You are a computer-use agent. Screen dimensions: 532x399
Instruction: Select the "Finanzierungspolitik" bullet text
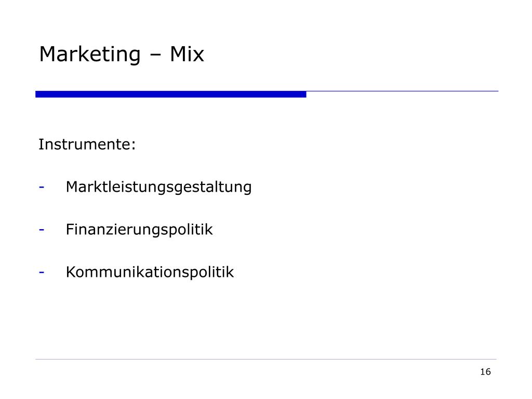tap(139, 230)
